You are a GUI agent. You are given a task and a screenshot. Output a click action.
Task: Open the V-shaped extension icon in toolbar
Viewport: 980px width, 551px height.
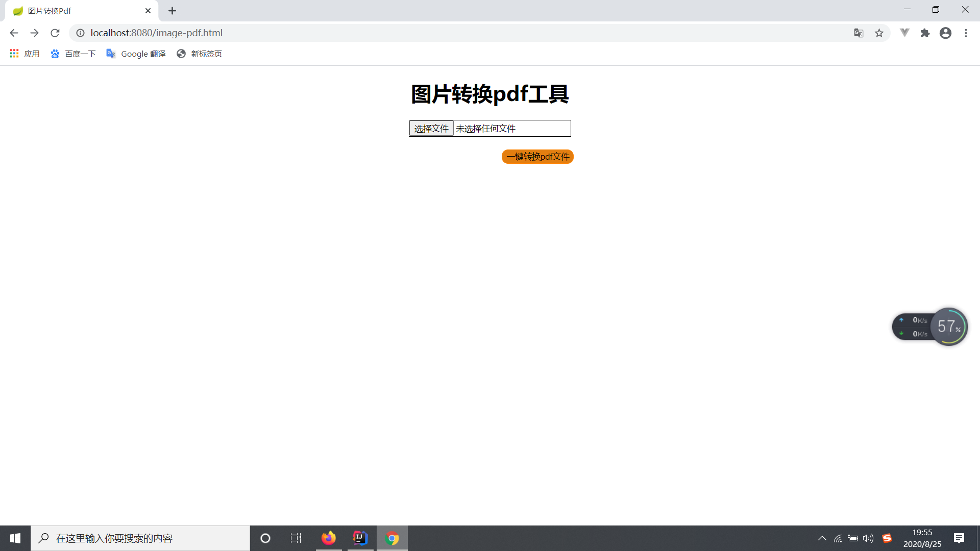[904, 33]
